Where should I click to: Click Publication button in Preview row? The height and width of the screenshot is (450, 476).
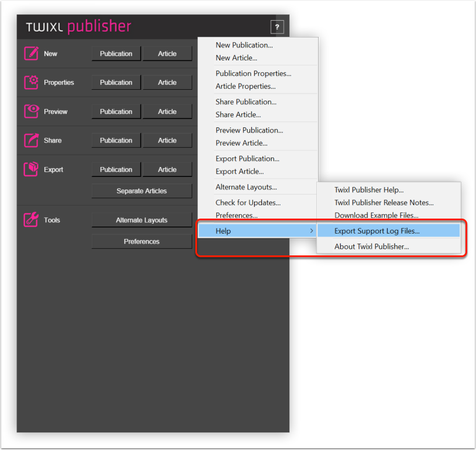pyautogui.click(x=116, y=112)
